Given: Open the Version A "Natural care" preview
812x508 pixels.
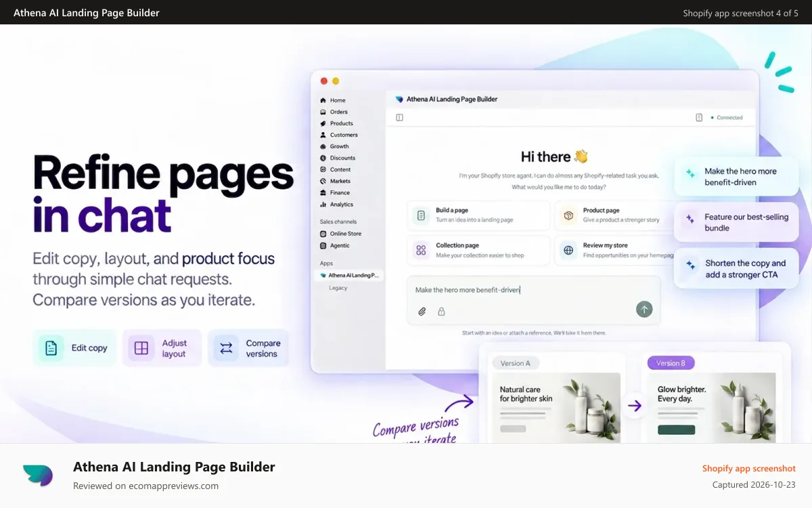Looking at the screenshot, I should tap(556, 408).
